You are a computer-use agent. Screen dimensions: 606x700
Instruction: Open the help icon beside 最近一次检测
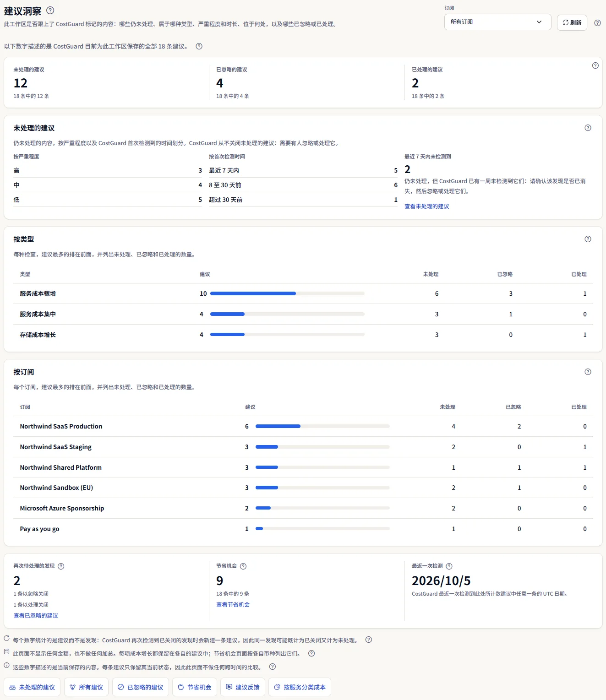pyautogui.click(x=449, y=566)
